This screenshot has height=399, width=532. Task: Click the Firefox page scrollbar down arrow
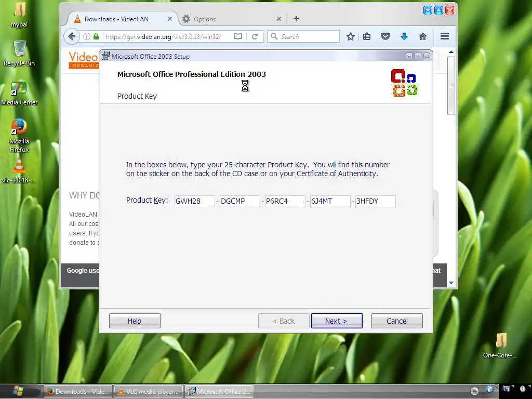click(x=451, y=283)
